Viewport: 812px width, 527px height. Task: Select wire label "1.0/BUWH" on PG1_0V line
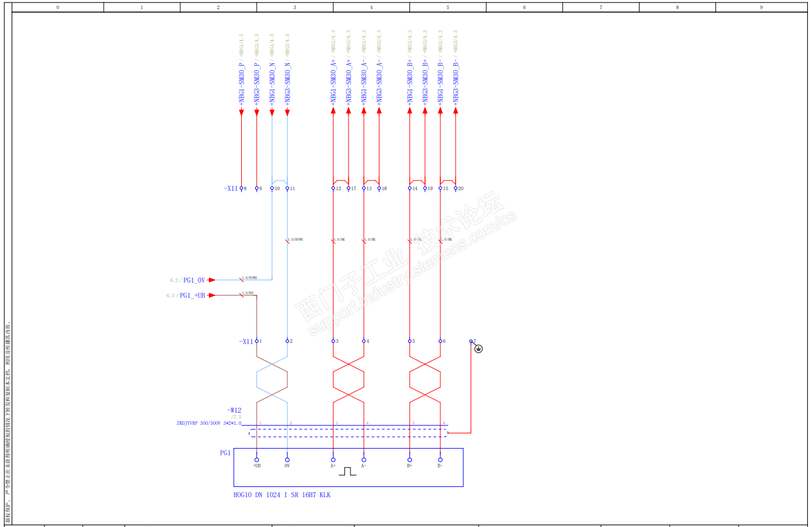pos(249,278)
